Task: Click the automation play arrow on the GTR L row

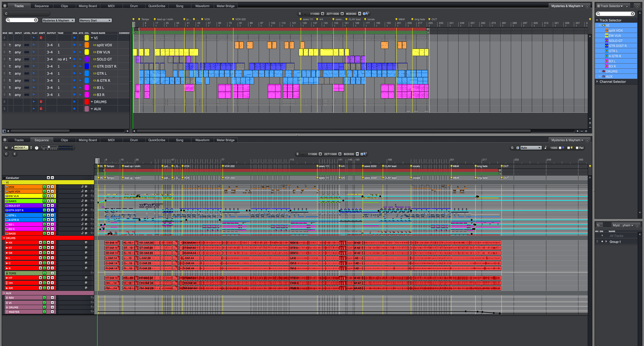Action: pos(80,73)
